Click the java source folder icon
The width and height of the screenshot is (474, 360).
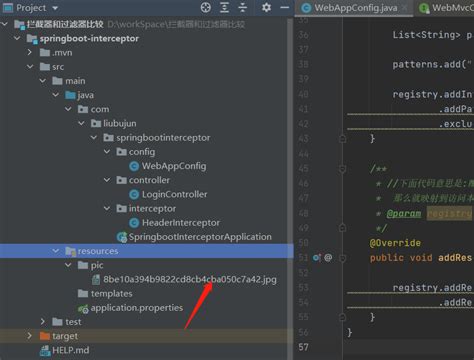[70, 95]
